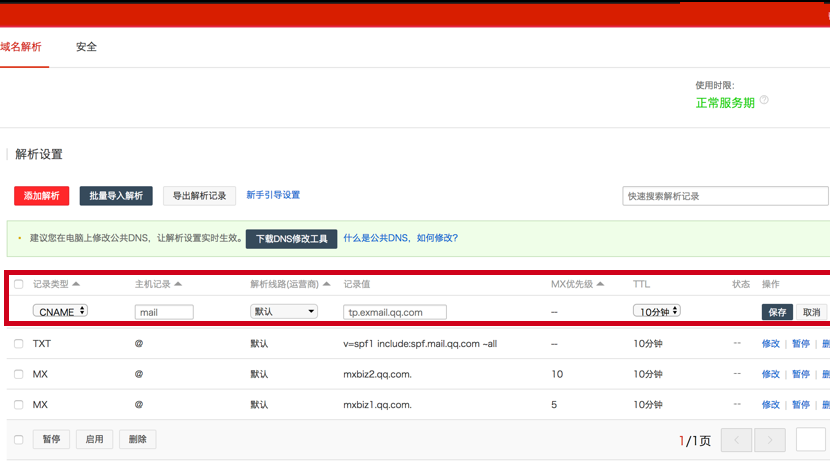This screenshot has height=461, width=830.
Task: Check the checkbox for the TXT record row
Action: tap(19, 344)
